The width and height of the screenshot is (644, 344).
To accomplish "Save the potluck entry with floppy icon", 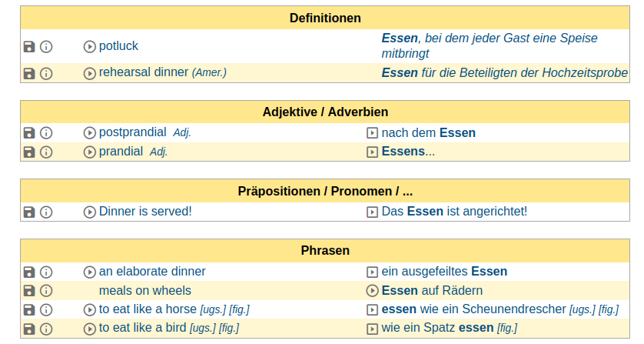I will point(29,47).
